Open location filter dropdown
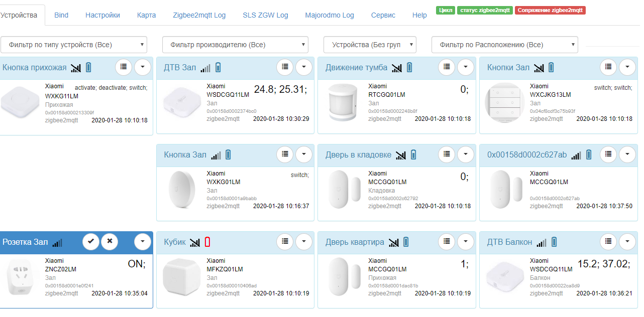Screen dimensions: 644x317 coord(504,45)
